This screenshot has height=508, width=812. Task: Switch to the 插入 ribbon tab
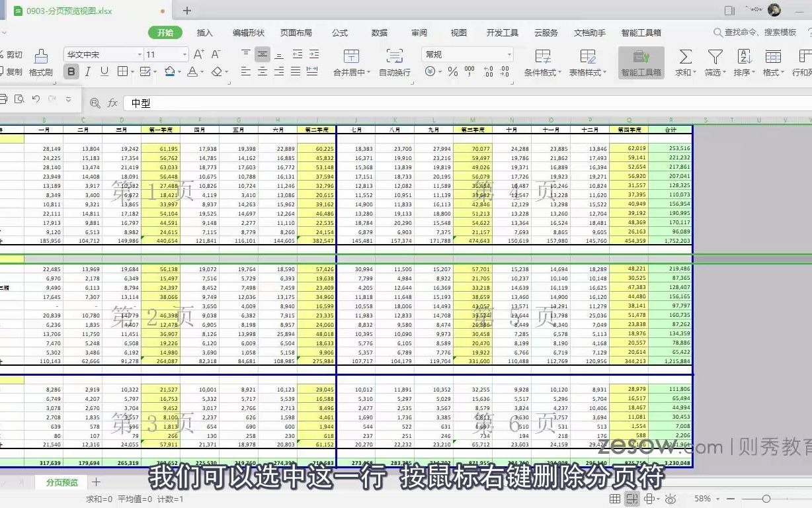(204, 32)
